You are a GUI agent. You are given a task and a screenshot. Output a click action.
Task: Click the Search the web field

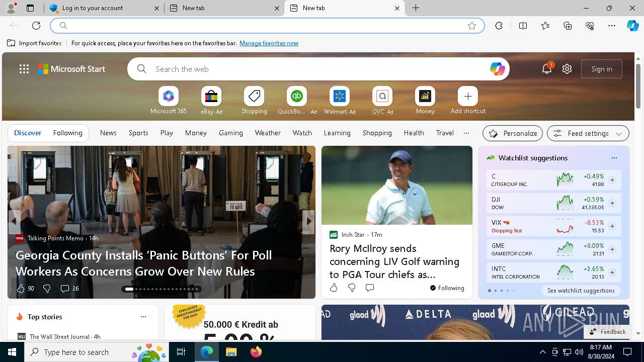[x=318, y=69]
